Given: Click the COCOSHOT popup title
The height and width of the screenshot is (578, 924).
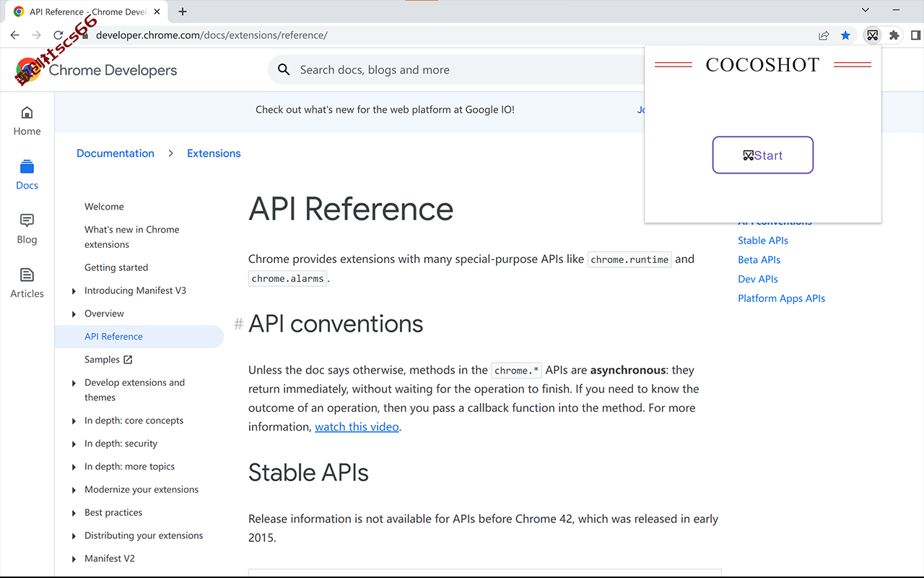Looking at the screenshot, I should 762,65.
